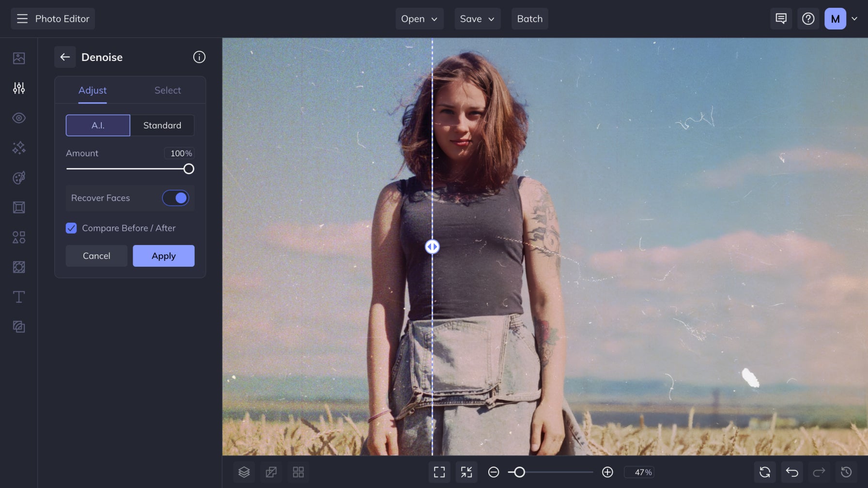Screen dimensions: 868x488
Task: Open the Save dropdown menu
Action: (x=477, y=19)
